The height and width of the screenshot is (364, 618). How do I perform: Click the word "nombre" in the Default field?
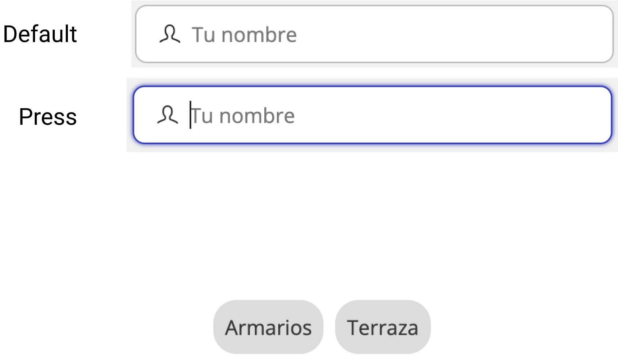pos(259,35)
